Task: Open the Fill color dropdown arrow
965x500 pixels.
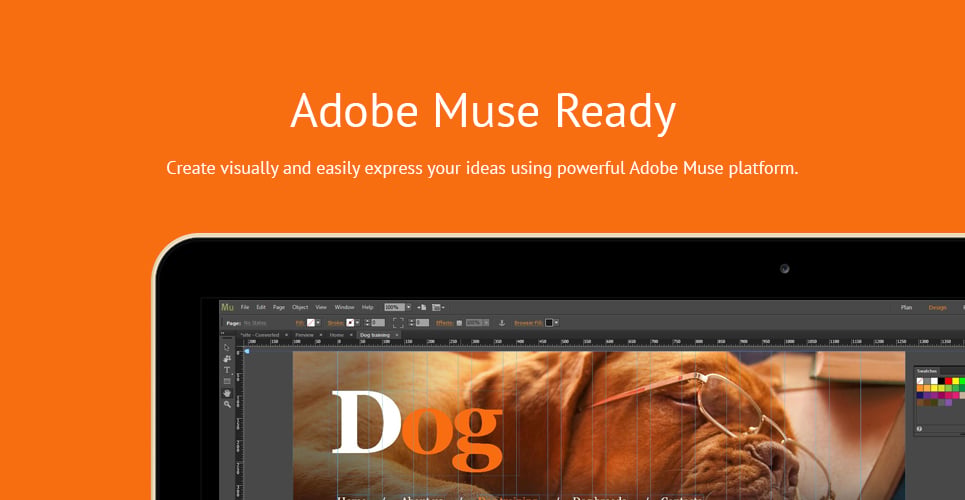Action: click(x=318, y=323)
